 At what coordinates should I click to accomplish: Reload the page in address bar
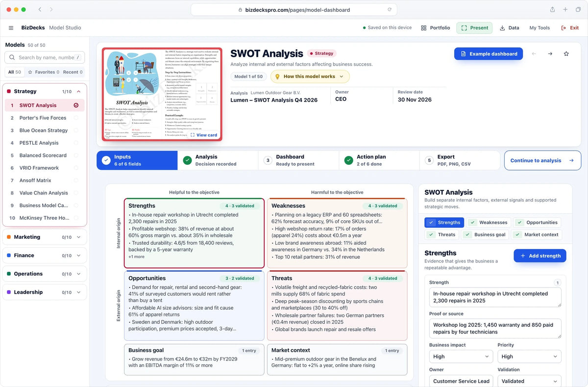(x=390, y=9)
